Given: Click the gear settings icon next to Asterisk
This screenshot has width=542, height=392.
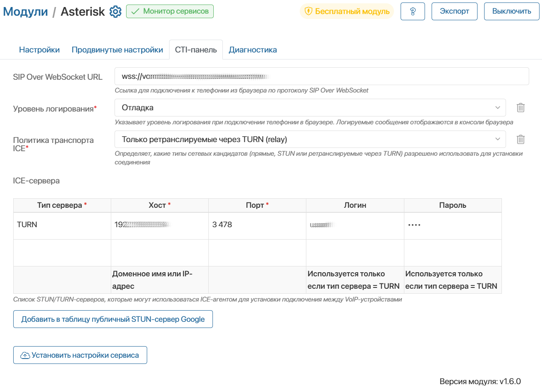Looking at the screenshot, I should [115, 12].
